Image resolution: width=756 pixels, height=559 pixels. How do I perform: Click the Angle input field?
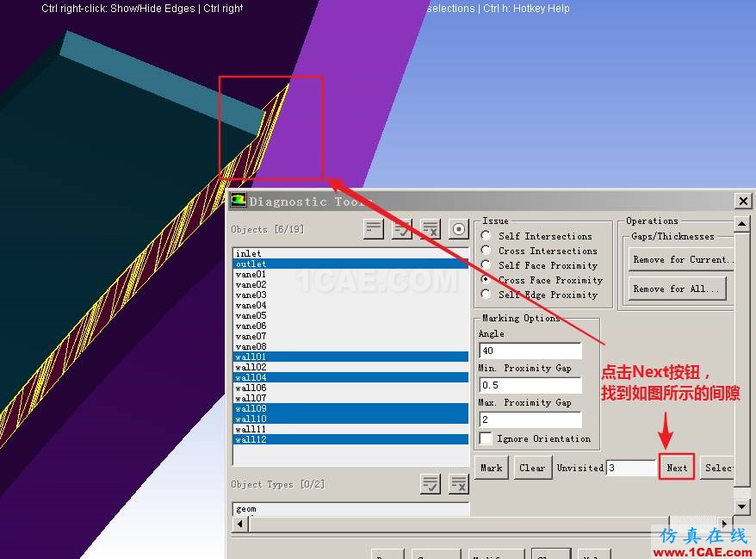530,351
